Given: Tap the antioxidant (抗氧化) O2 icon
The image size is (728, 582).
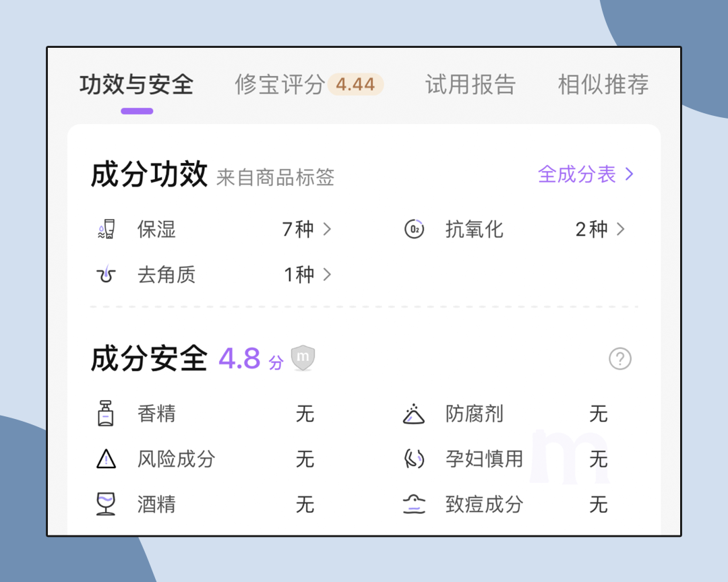Looking at the screenshot, I should 414,230.
